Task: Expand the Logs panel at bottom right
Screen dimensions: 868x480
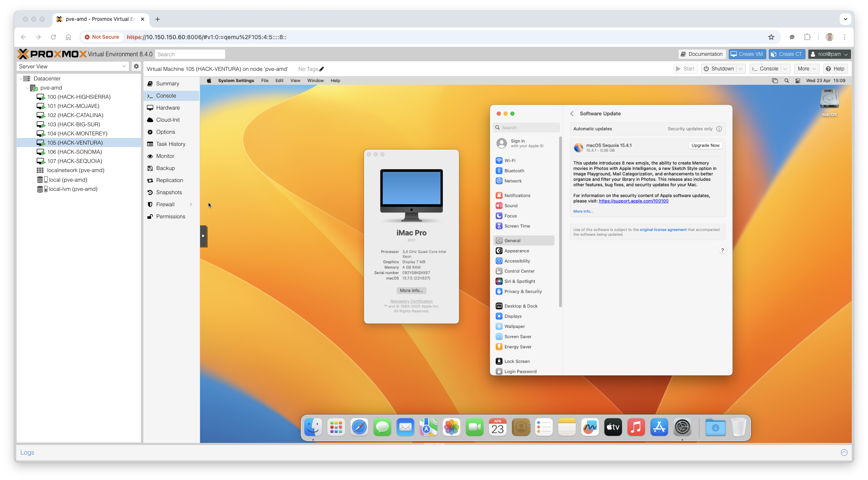Action: point(844,452)
